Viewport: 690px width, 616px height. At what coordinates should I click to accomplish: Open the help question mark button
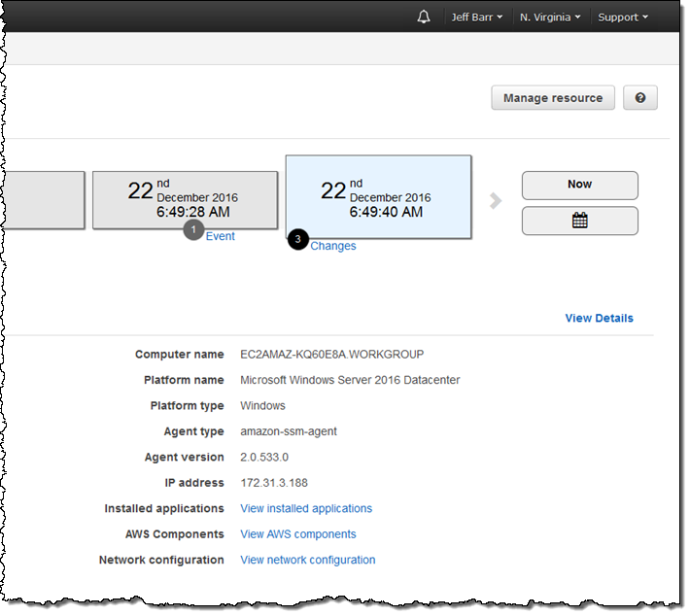(640, 98)
